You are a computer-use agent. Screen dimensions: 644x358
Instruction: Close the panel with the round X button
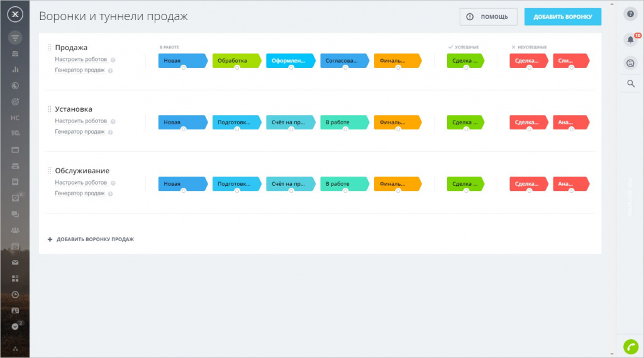[x=15, y=14]
